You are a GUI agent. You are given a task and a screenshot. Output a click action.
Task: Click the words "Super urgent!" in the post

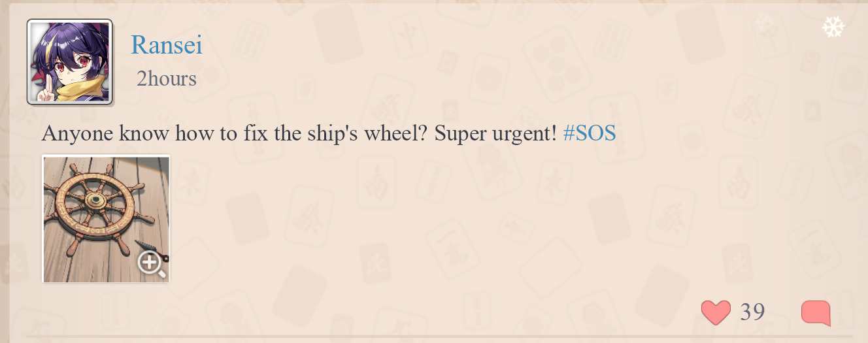495,134
